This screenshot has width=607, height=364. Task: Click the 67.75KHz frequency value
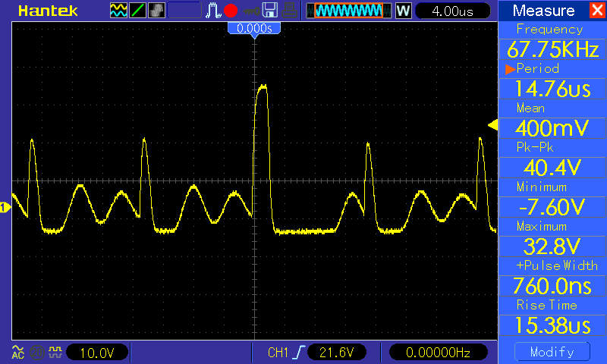(552, 49)
